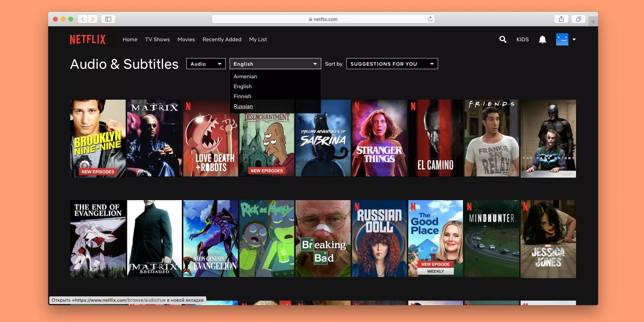Click the Netflix logo
The image size is (644, 322).
[x=87, y=39]
